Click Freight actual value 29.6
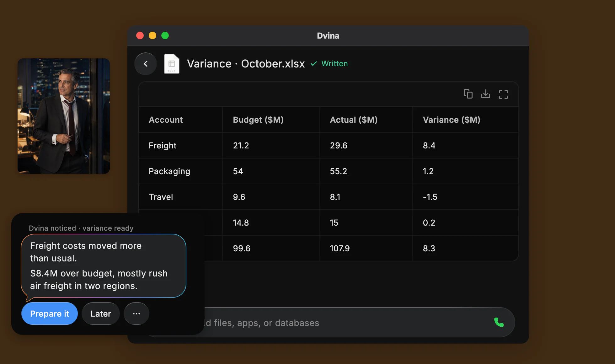This screenshot has height=364, width=615. (x=339, y=146)
